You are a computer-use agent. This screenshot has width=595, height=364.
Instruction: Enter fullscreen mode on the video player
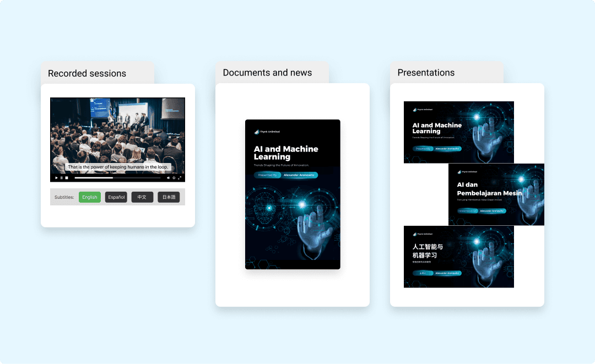180,177
